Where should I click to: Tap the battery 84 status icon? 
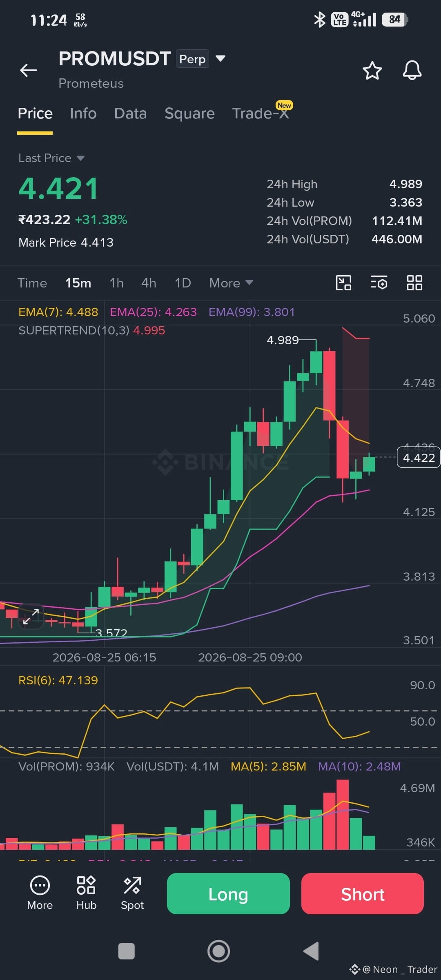click(395, 20)
